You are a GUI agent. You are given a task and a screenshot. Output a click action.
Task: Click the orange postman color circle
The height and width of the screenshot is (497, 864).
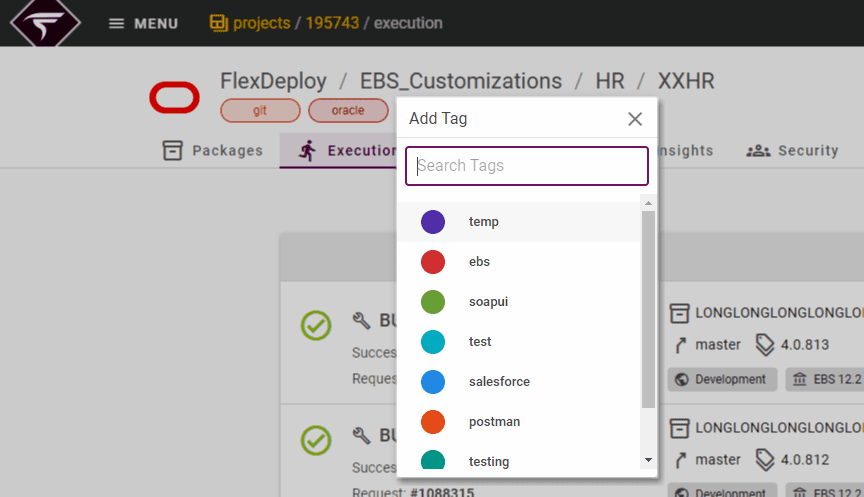(433, 422)
